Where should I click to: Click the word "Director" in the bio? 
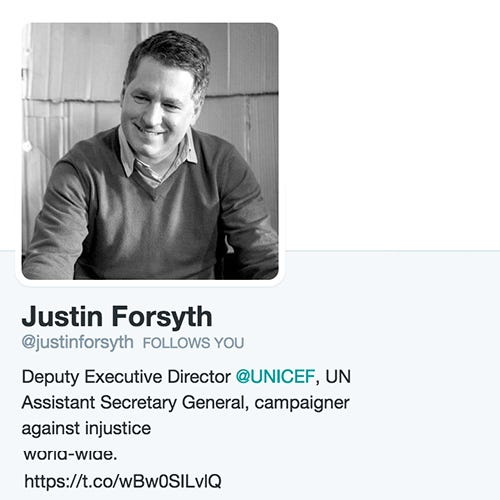tap(199, 377)
